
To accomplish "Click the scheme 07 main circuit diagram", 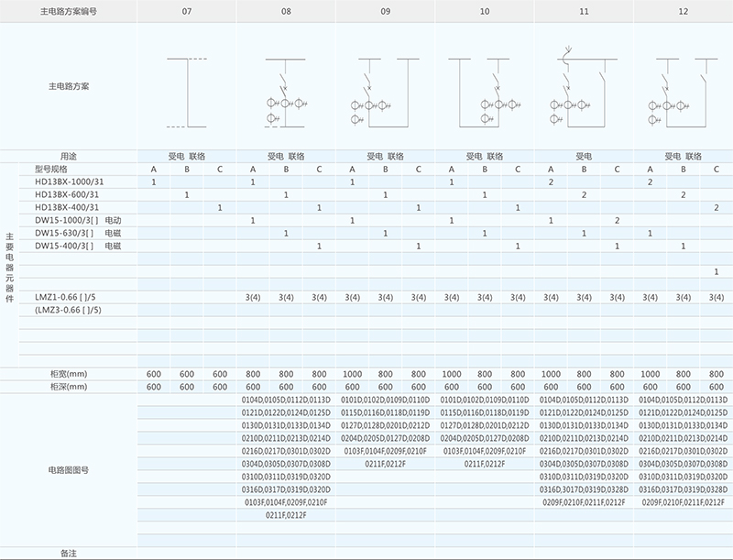I will click(x=188, y=92).
